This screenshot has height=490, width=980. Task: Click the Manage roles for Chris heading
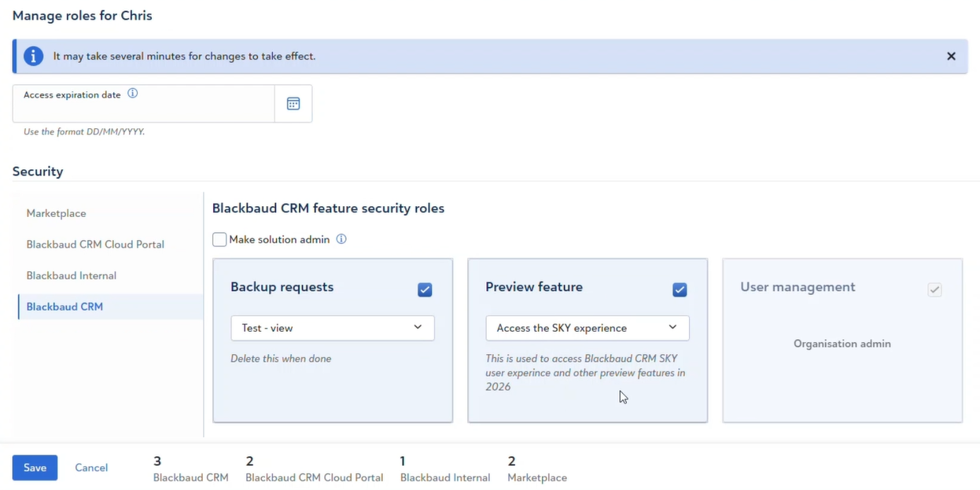click(x=83, y=16)
